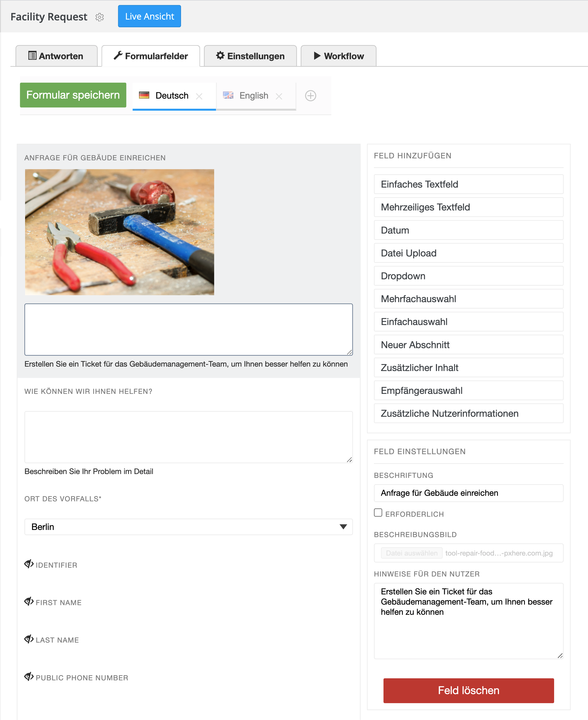The height and width of the screenshot is (720, 588).
Task: Click hidden-eye icon beside Identifier
Action: coord(29,564)
